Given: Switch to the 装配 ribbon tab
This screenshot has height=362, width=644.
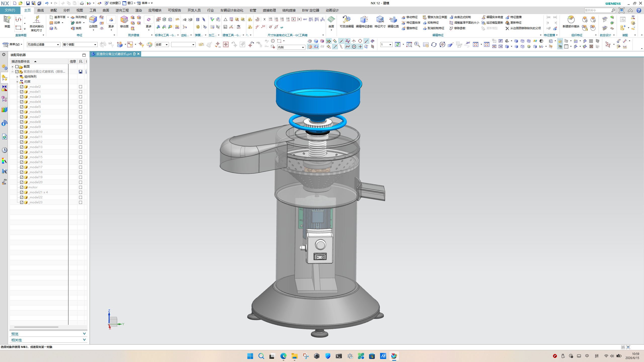Looking at the screenshot, I should (53, 10).
